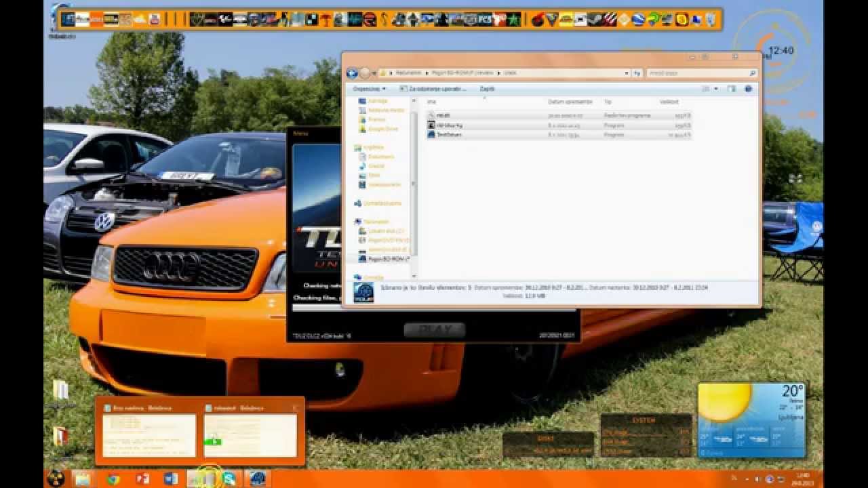Open the Notepad taskbar group
Screen dimensions: 868x488
tap(201, 479)
